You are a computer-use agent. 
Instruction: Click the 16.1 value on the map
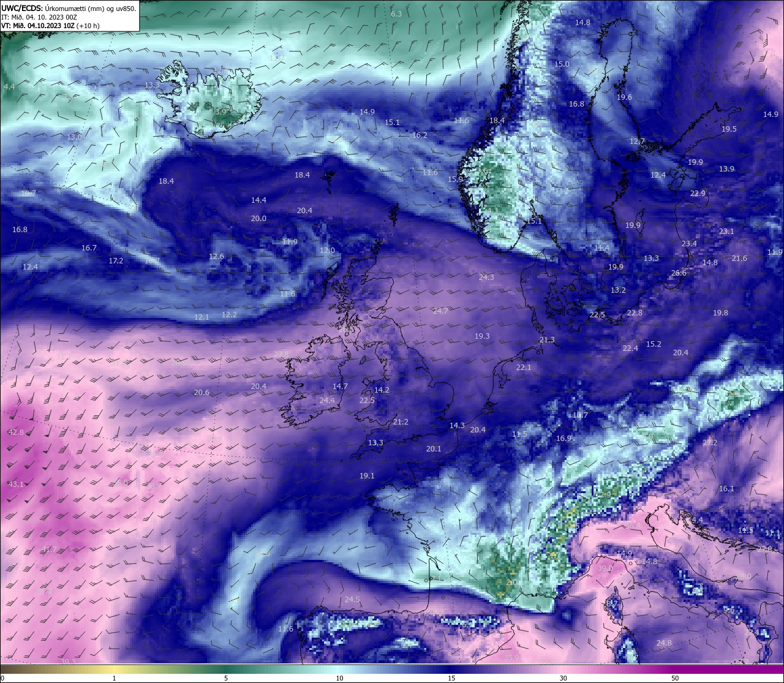click(x=726, y=488)
